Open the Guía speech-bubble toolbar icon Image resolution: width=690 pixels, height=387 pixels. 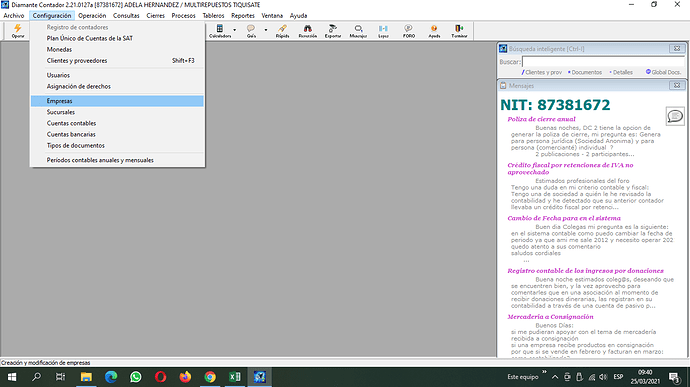pos(251,31)
